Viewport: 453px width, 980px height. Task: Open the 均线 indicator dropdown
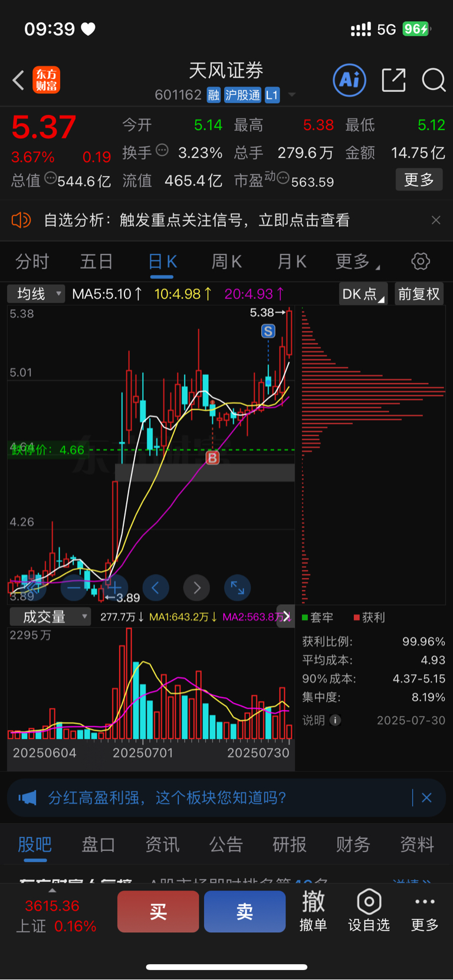(36, 293)
